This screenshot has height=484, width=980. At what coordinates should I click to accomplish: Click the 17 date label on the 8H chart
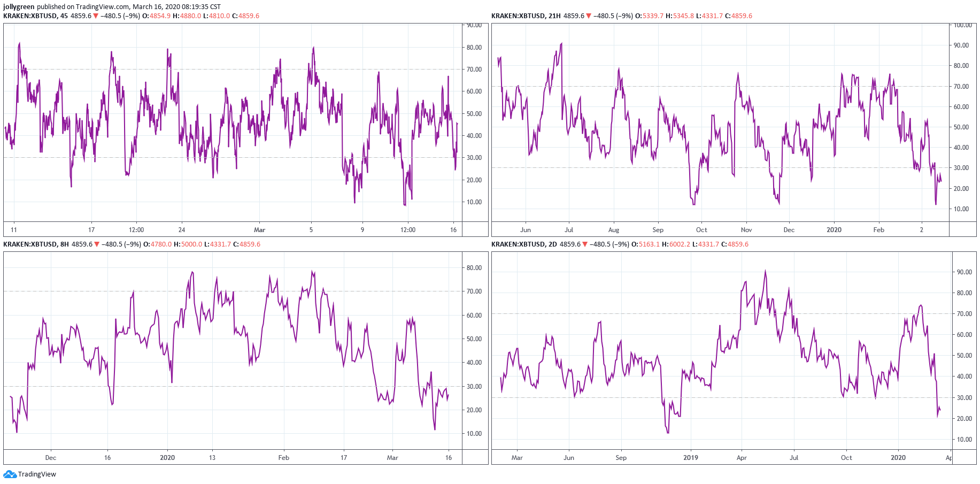coord(344,458)
